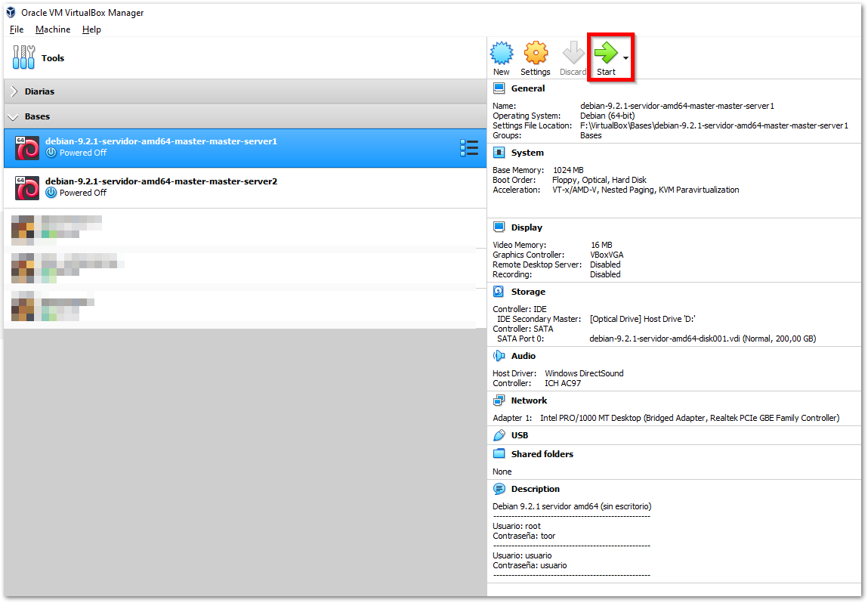
Task: Open the File menu
Action: pyautogui.click(x=17, y=29)
